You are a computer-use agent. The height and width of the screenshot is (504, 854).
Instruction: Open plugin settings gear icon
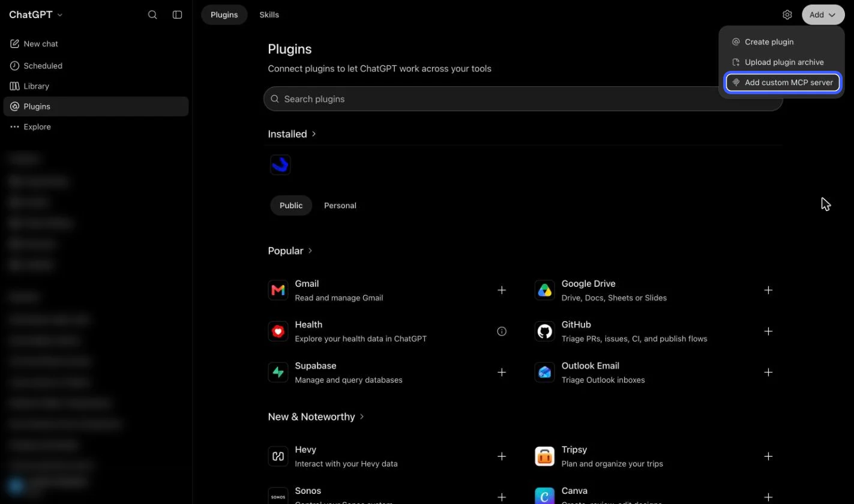(787, 14)
